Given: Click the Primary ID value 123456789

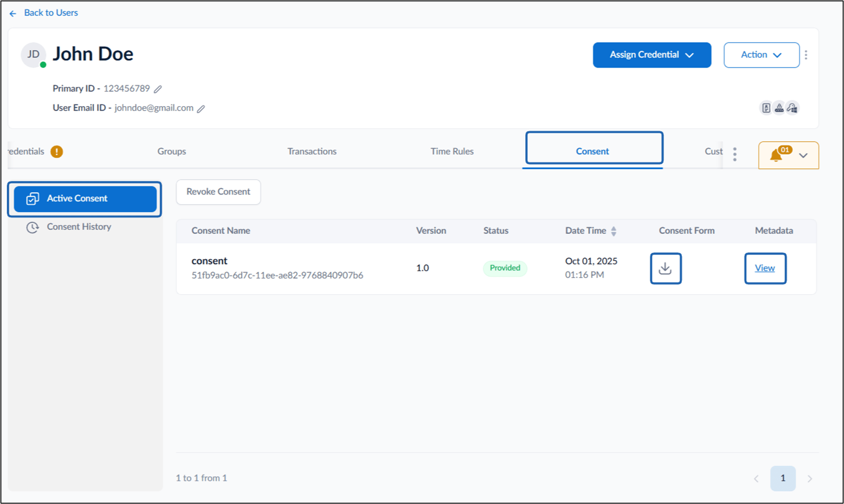Looking at the screenshot, I should click(127, 89).
